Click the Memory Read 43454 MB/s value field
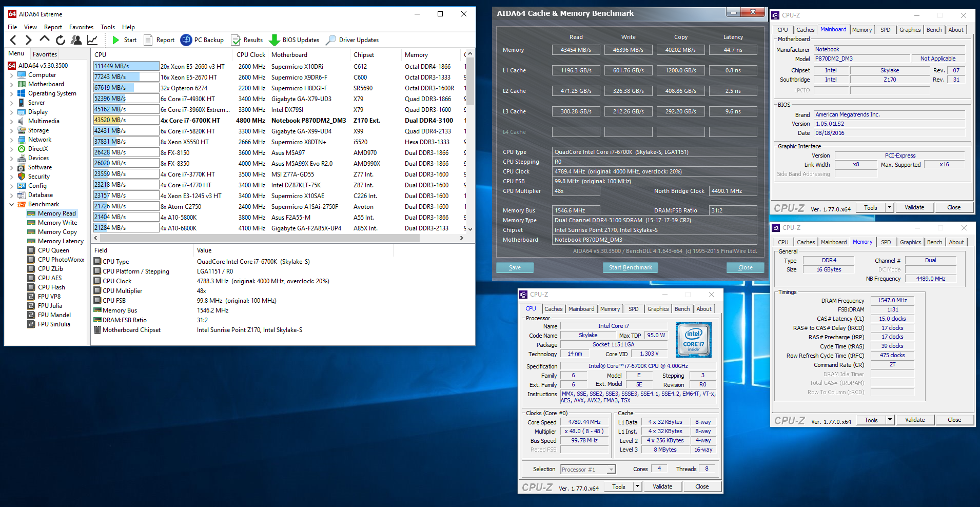Viewport: 980px width, 507px height. tap(576, 50)
